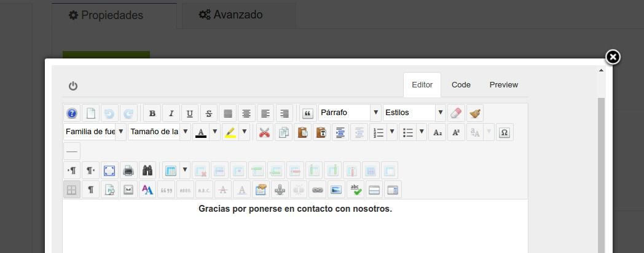Toggle strikethrough formatting
Viewport: 644px width, 253px height.
[209, 113]
